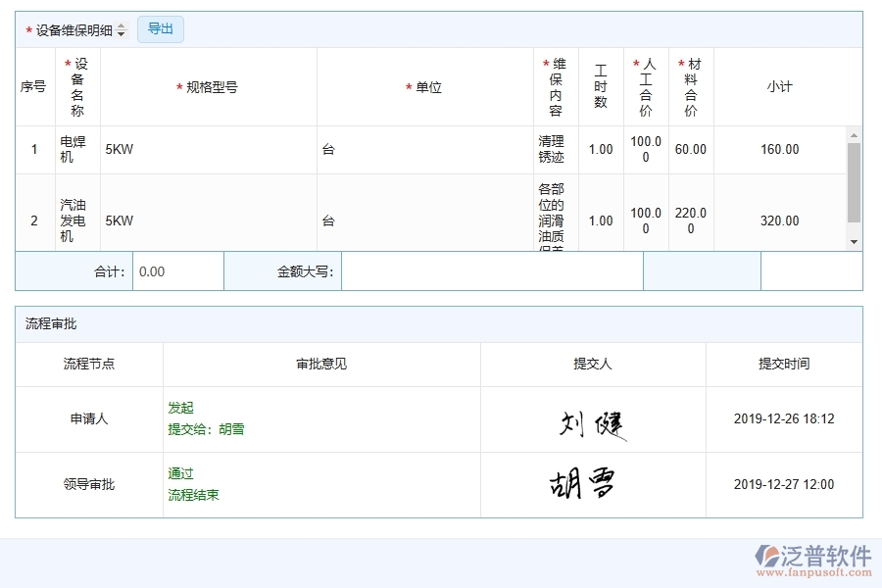This screenshot has height=588, width=882.
Task: Click the 维保内容 column header
Action: pos(555,85)
